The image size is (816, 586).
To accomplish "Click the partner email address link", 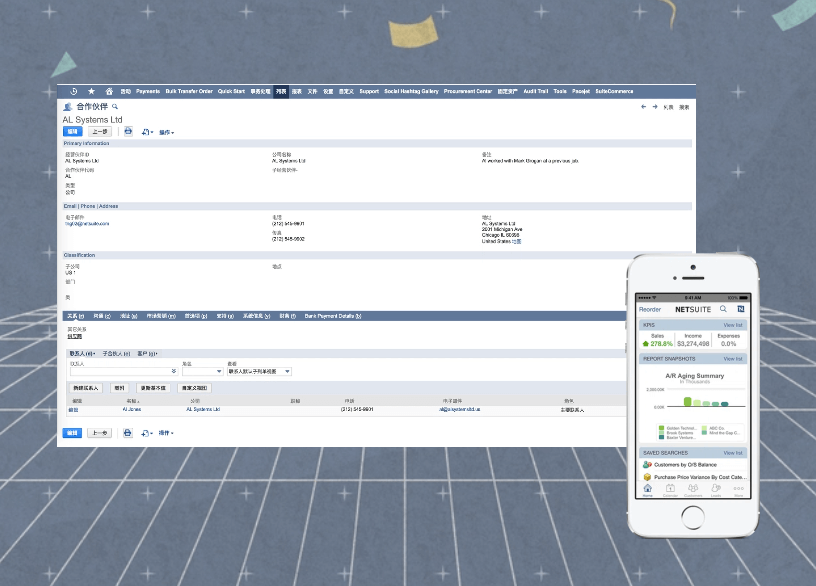I will pyautogui.click(x=87, y=223).
